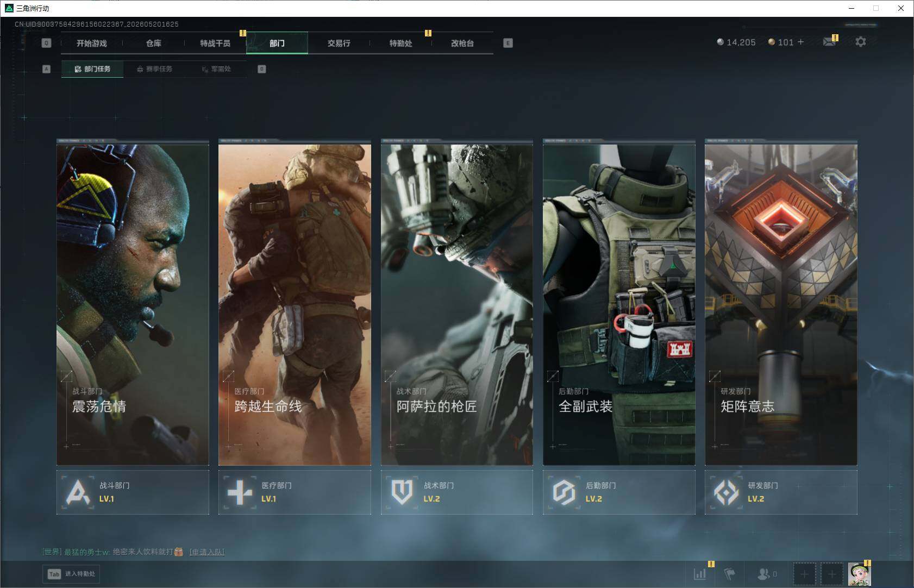The image size is (914, 588).
Task: Open the 特战干员 tab
Action: (215, 43)
